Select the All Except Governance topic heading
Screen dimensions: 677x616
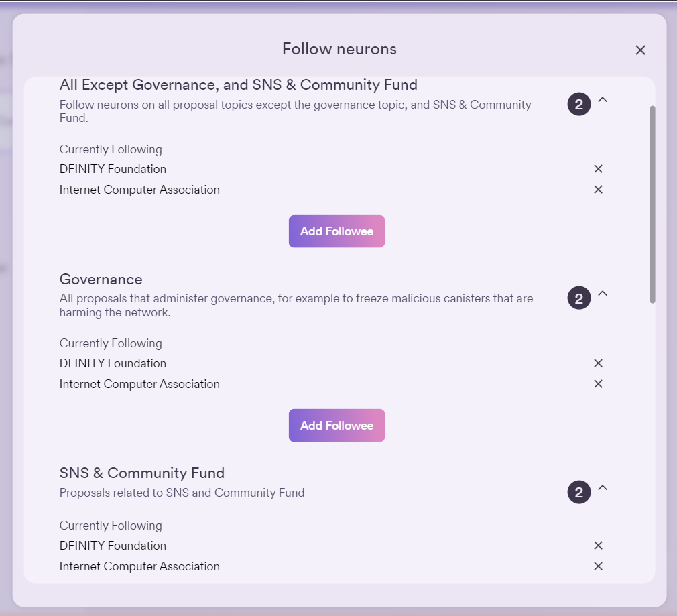(x=238, y=85)
